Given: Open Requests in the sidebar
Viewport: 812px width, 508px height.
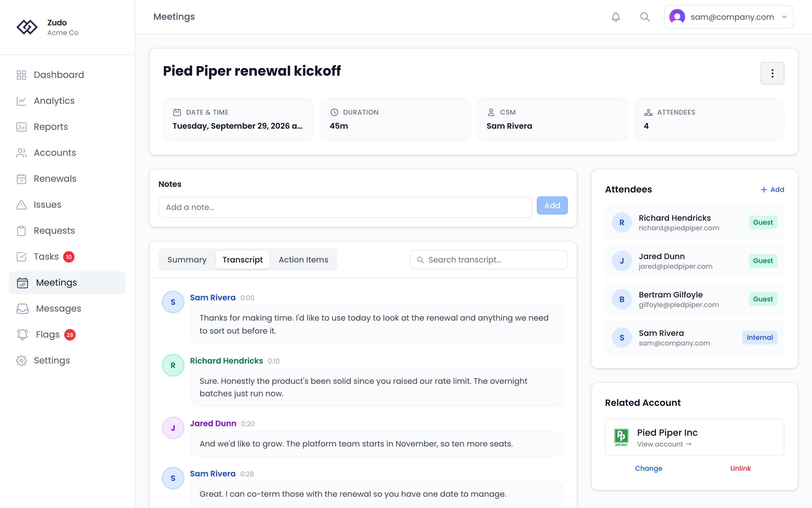Looking at the screenshot, I should tap(67, 231).
